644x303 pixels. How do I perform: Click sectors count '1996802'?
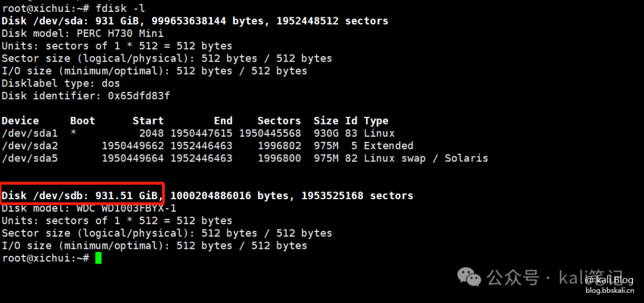tap(279, 146)
